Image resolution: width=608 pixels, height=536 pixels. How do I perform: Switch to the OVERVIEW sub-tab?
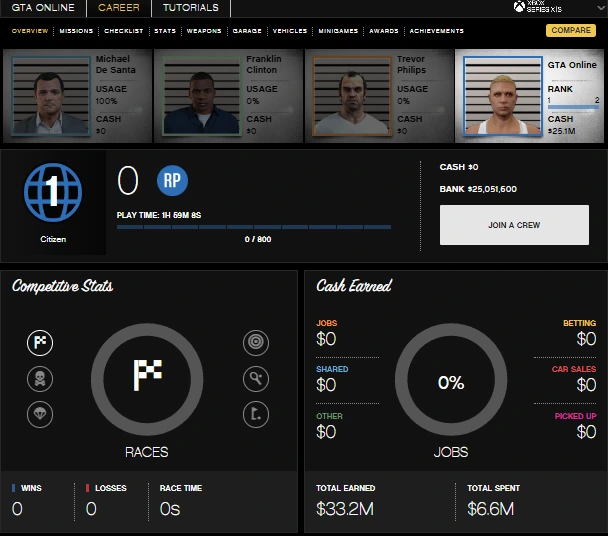[x=30, y=31]
